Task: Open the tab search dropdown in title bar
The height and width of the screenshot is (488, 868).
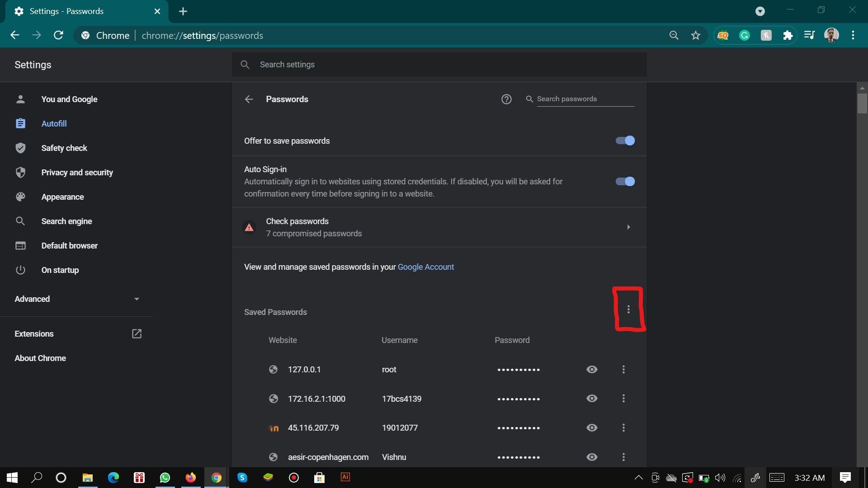Action: click(x=760, y=11)
